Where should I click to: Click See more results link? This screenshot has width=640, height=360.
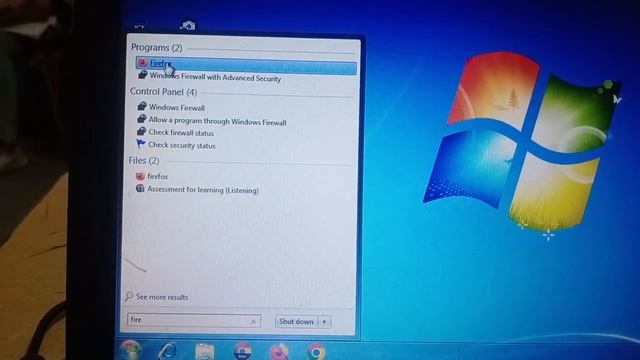click(162, 297)
